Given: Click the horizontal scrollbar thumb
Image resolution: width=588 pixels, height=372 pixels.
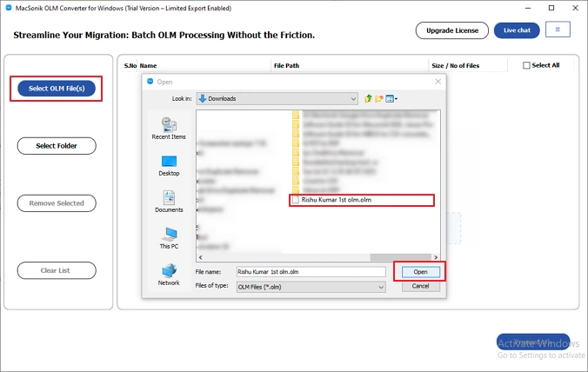Looking at the screenshot, I should 401,257.
